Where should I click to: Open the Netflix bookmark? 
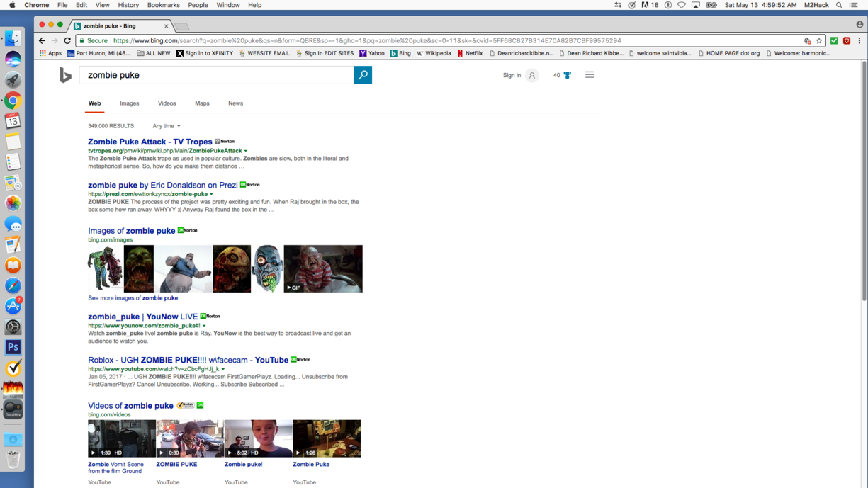click(470, 53)
